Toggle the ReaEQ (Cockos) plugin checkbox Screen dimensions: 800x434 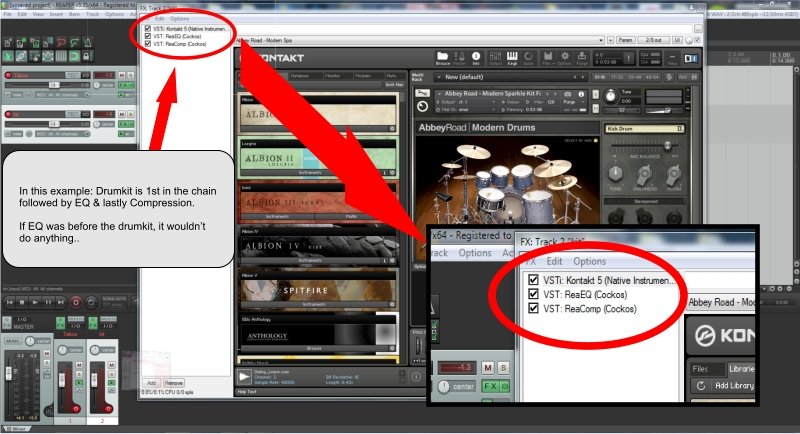[149, 37]
